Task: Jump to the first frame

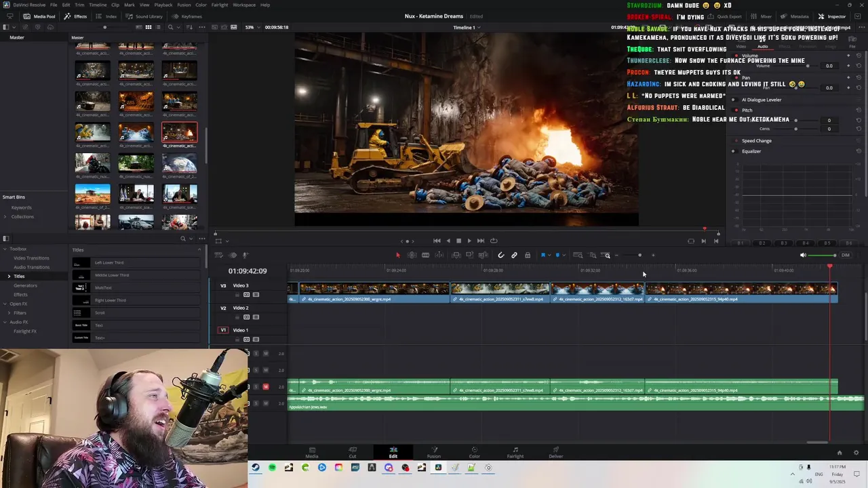Action: coord(437,241)
